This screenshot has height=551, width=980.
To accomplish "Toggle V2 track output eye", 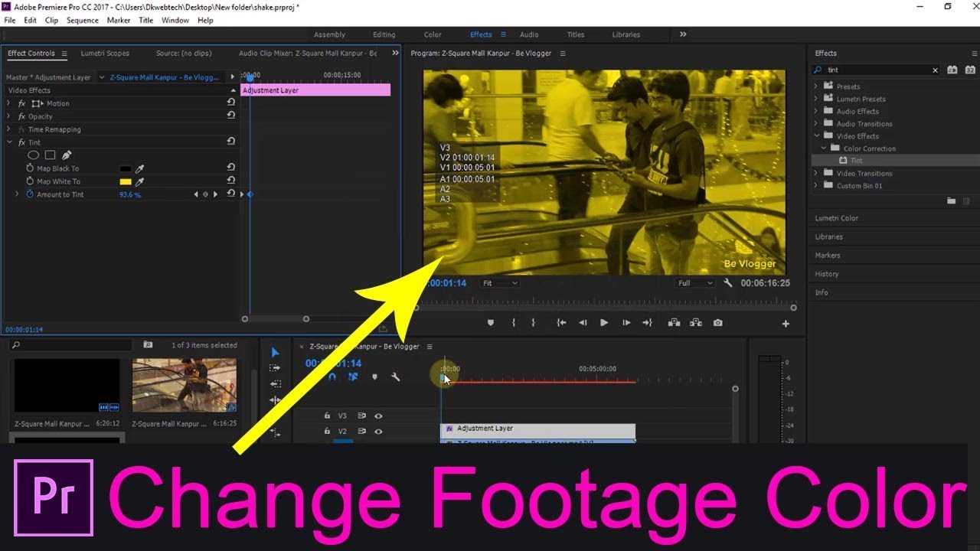I will (x=378, y=432).
